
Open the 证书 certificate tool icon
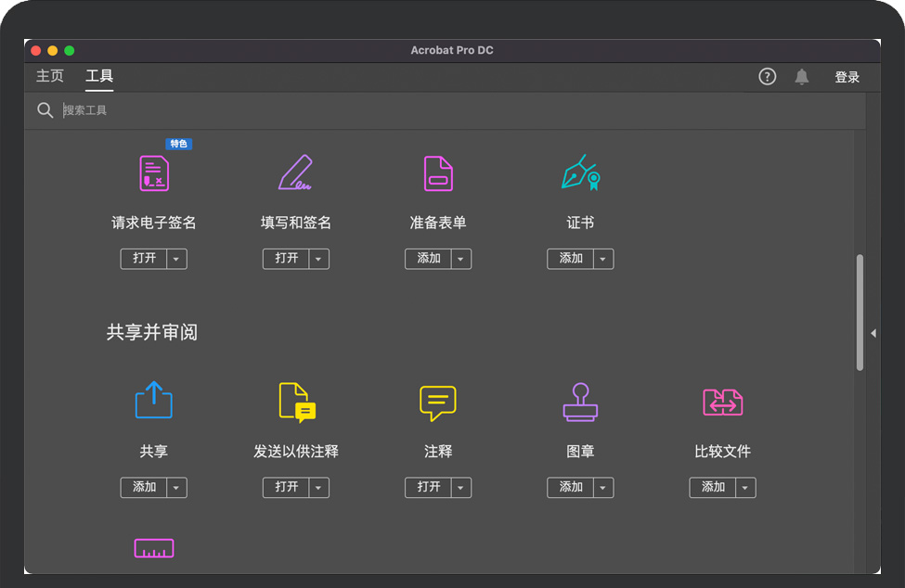click(580, 173)
